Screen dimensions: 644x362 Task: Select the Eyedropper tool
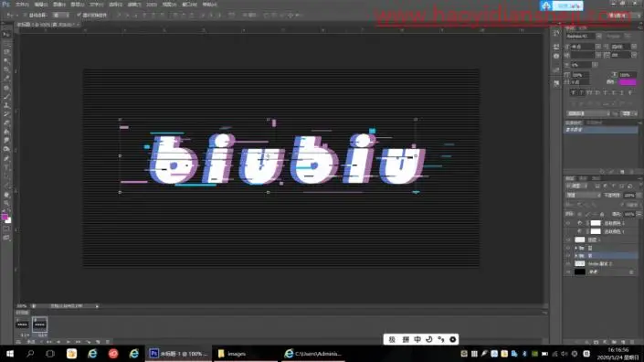pos(6,78)
